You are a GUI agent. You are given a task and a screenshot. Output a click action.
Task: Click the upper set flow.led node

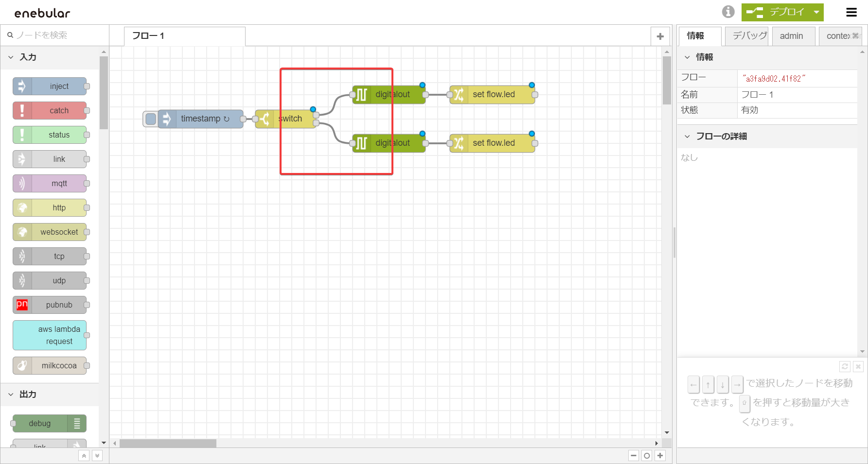[x=492, y=95]
